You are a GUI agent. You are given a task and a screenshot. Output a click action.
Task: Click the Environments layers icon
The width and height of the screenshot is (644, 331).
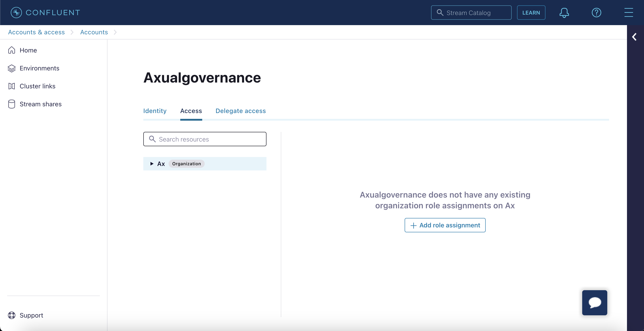click(11, 68)
